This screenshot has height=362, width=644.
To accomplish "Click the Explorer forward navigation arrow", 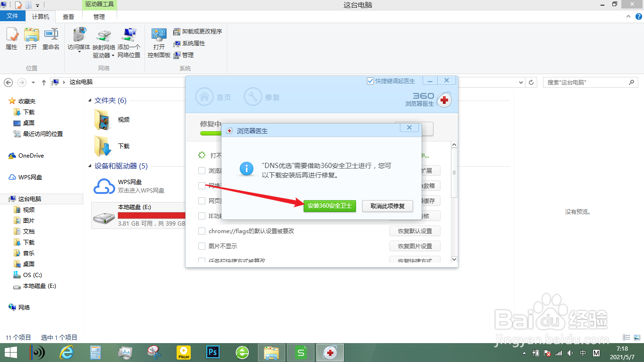I will pyautogui.click(x=22, y=82).
